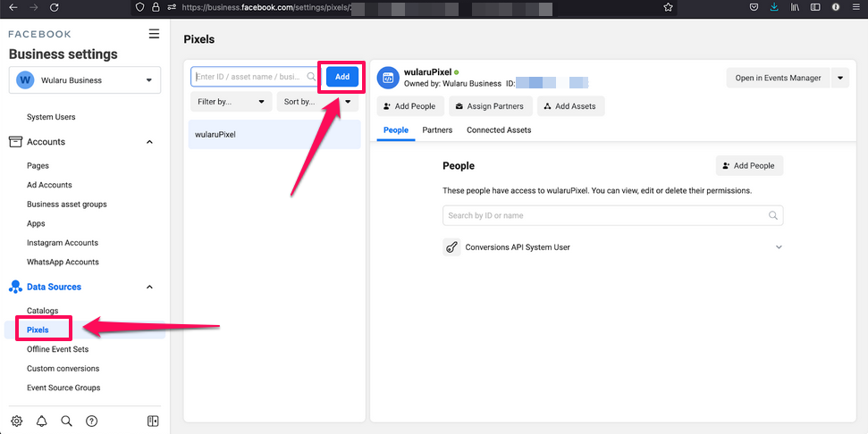
Task: Open the Sort by dropdown
Action: 317,102
